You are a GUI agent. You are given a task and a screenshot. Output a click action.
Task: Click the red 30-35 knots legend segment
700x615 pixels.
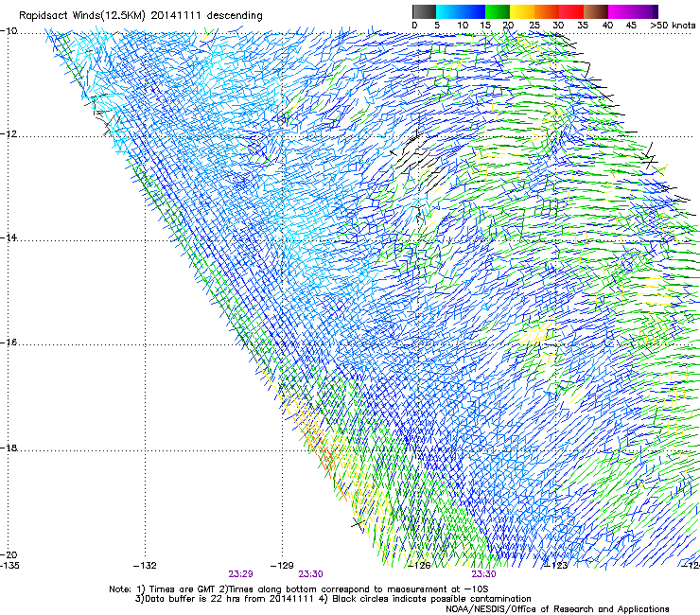point(571,11)
